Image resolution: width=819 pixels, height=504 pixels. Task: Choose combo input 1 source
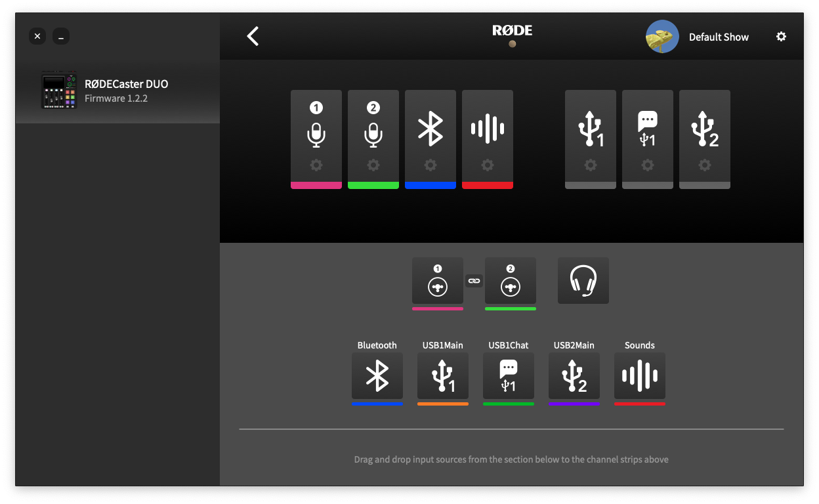(438, 281)
